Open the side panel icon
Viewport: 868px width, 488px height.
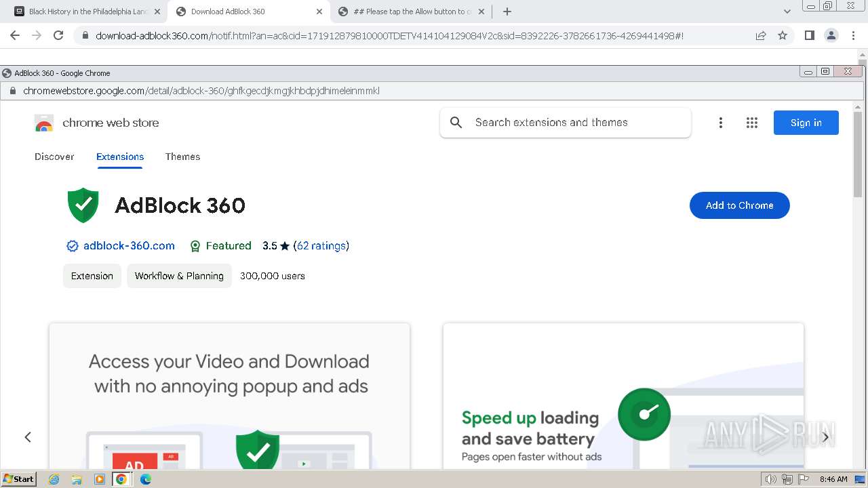point(809,35)
